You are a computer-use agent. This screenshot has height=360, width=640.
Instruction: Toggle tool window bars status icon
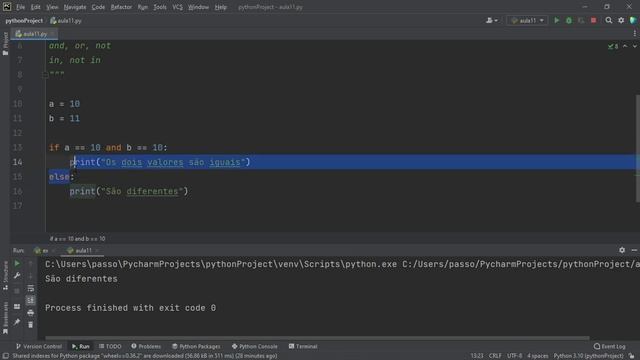(x=5, y=356)
